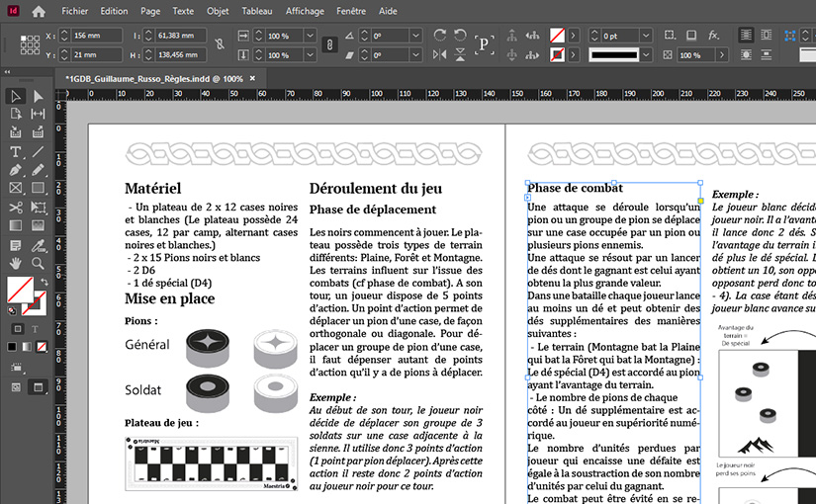Rotate 90° clockwise
816x504 pixels.
coord(440,36)
